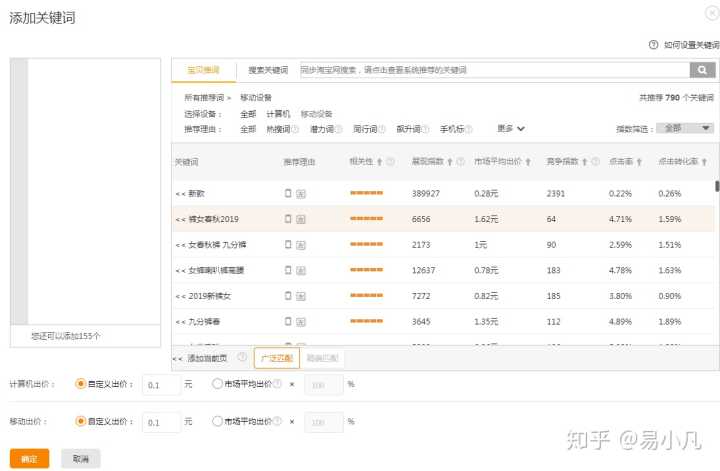
Task: Click the 计算机出价 custom price input field
Action: (161, 384)
